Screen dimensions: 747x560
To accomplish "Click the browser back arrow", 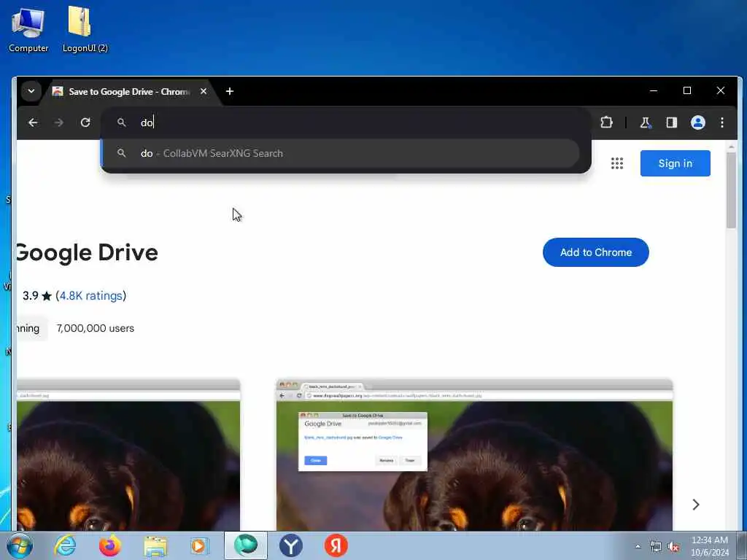I will tap(33, 122).
